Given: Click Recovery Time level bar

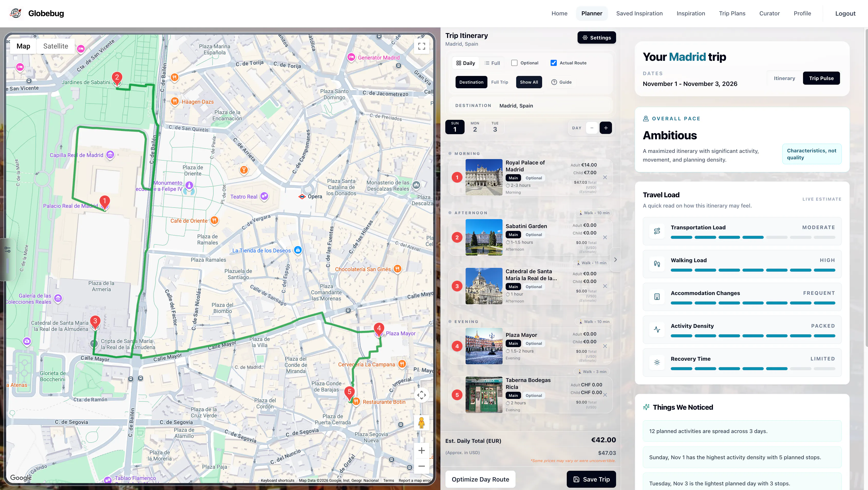Looking at the screenshot, I should [753, 369].
